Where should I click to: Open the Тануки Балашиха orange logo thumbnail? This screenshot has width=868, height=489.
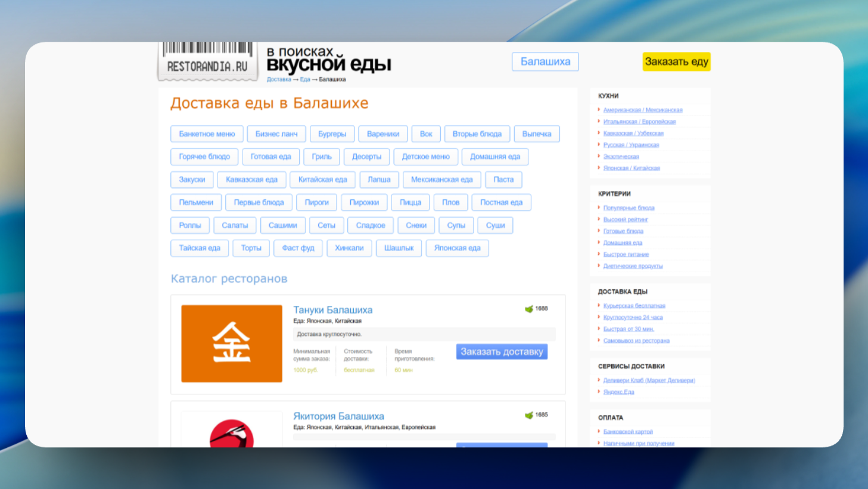tap(232, 343)
